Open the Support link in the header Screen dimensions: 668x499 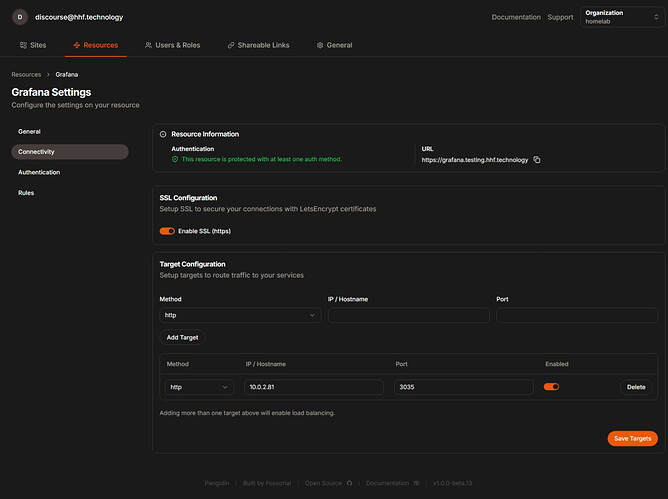[560, 17]
